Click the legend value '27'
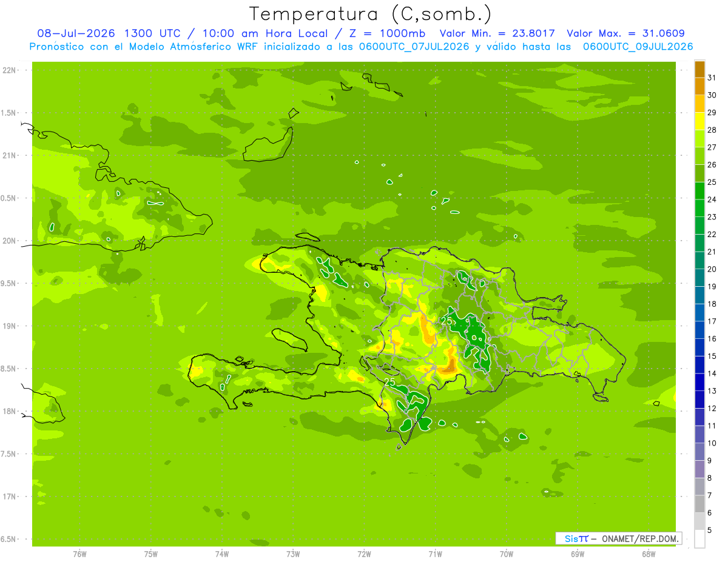The height and width of the screenshot is (562, 728). pos(712,147)
